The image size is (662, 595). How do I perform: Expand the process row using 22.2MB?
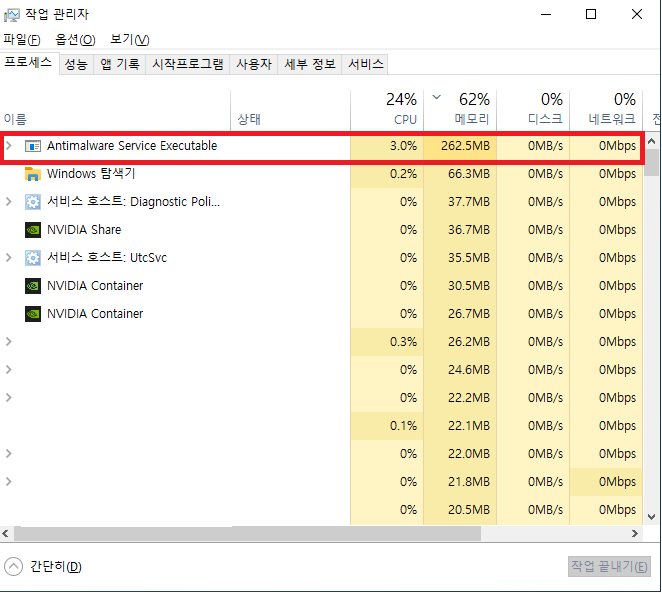click(x=8, y=397)
